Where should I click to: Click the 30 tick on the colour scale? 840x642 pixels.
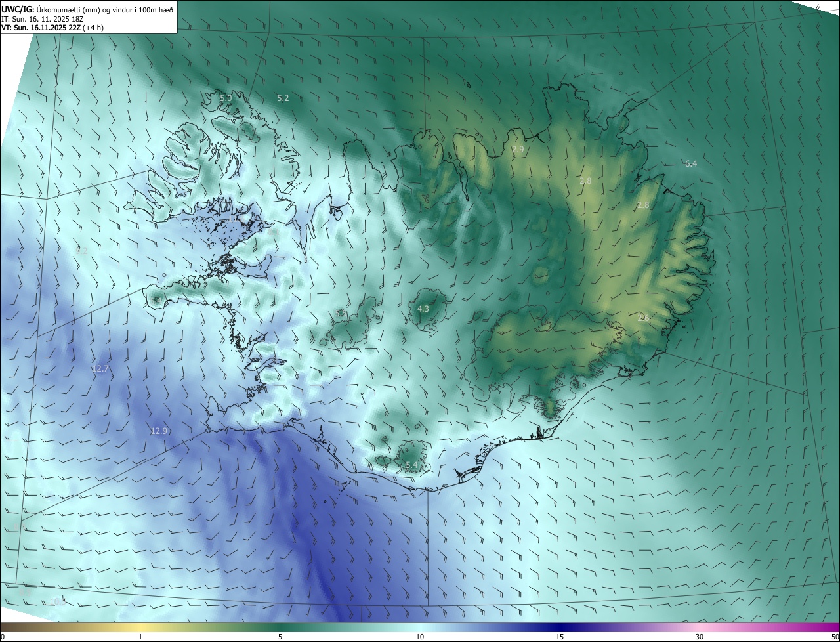click(700, 637)
